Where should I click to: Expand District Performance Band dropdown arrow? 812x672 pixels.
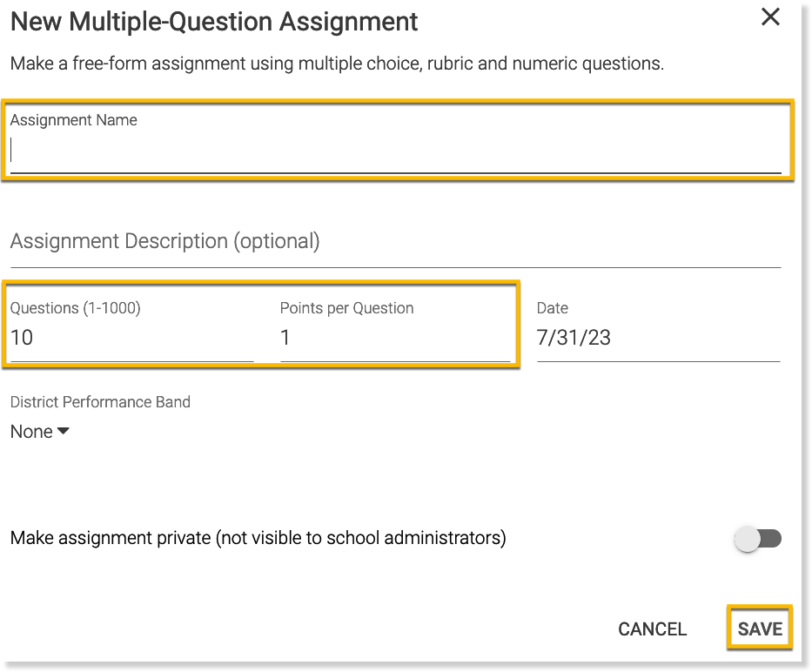click(x=64, y=432)
